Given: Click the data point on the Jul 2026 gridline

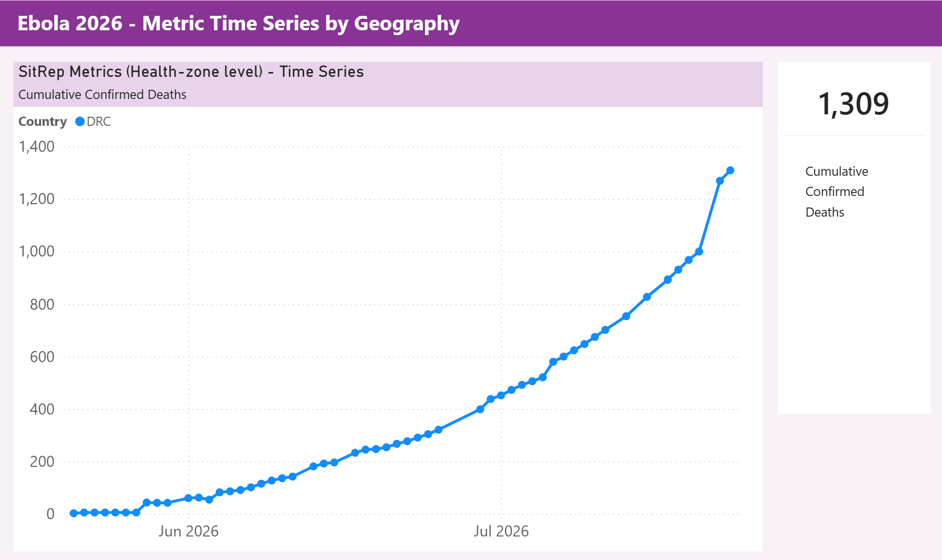Looking at the screenshot, I should point(501,395).
